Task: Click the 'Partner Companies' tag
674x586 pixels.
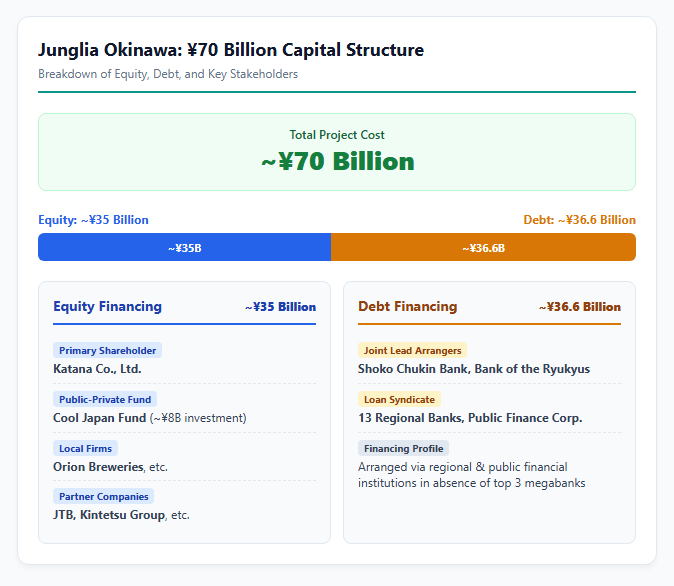Action: tap(104, 497)
